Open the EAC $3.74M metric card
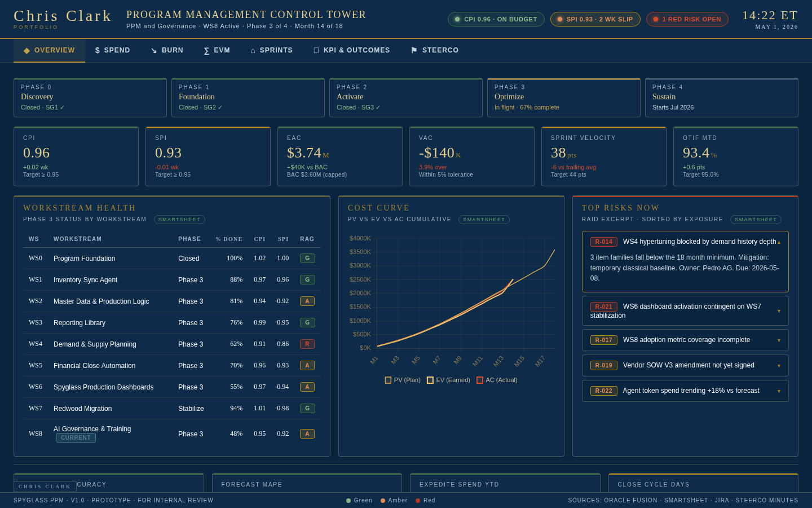The width and height of the screenshot is (812, 508). (x=340, y=156)
